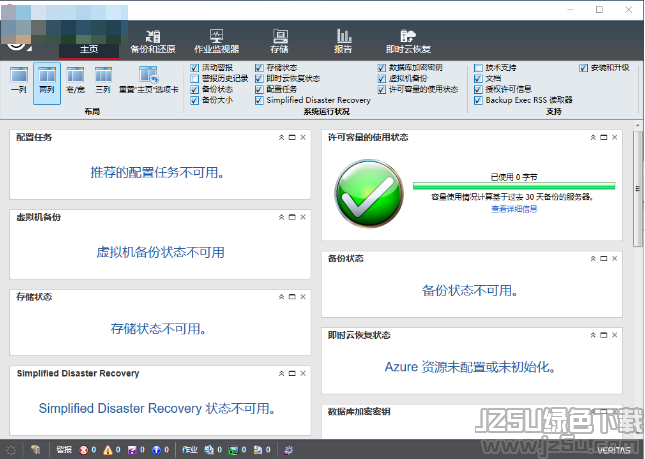Open the Backup Exec logo button menu
Image resolution: width=645 pixels, height=459 pixels.
coord(19,44)
